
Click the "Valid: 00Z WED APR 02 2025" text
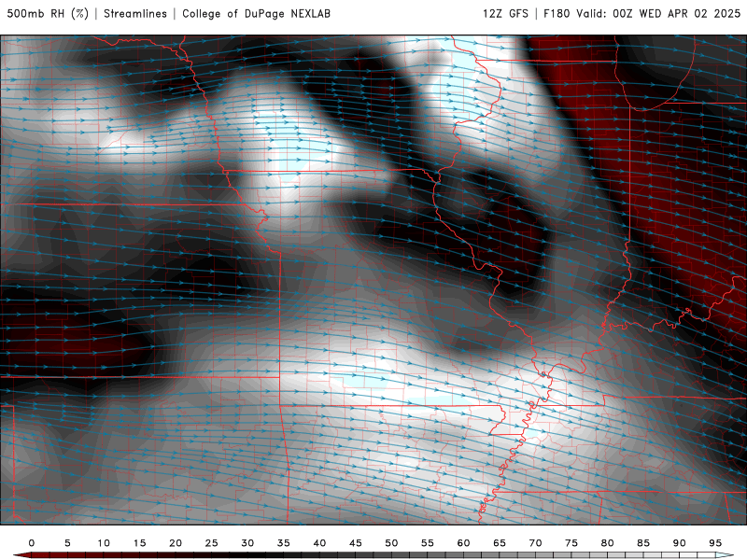(658, 14)
